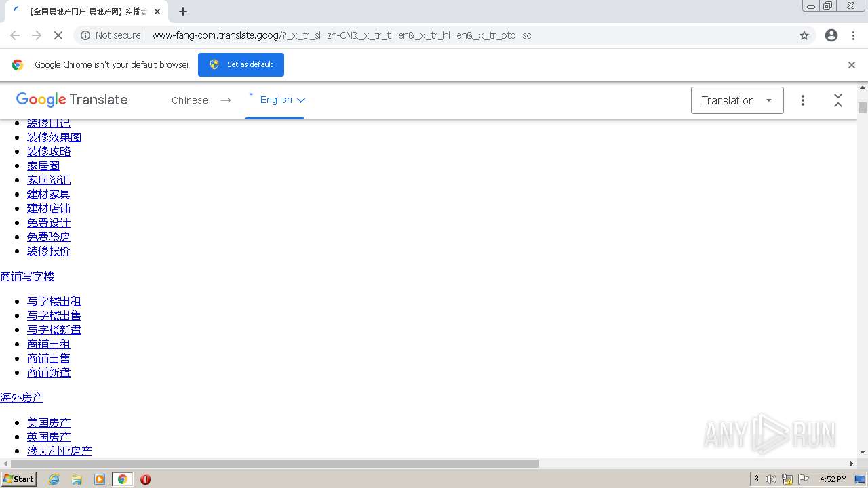Open the 美国房产 link

(49, 422)
